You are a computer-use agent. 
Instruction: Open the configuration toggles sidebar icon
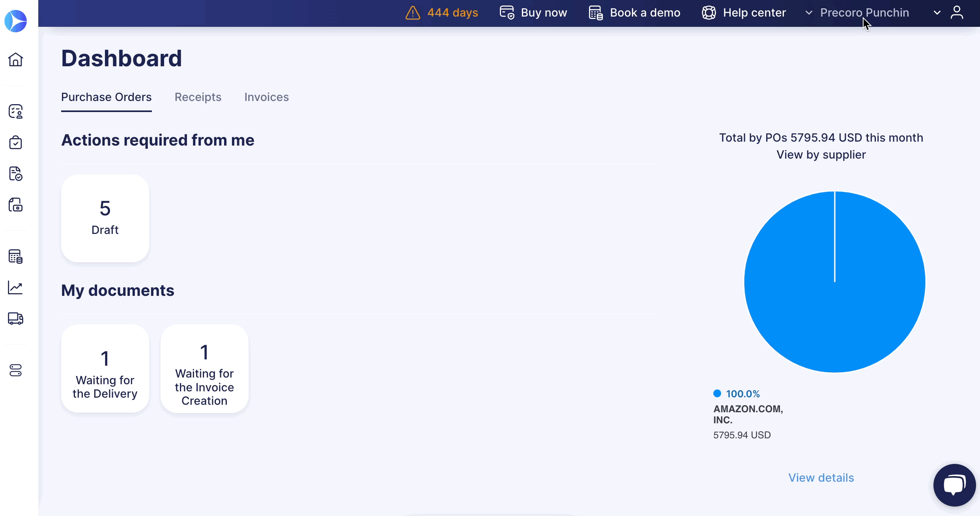(x=16, y=370)
